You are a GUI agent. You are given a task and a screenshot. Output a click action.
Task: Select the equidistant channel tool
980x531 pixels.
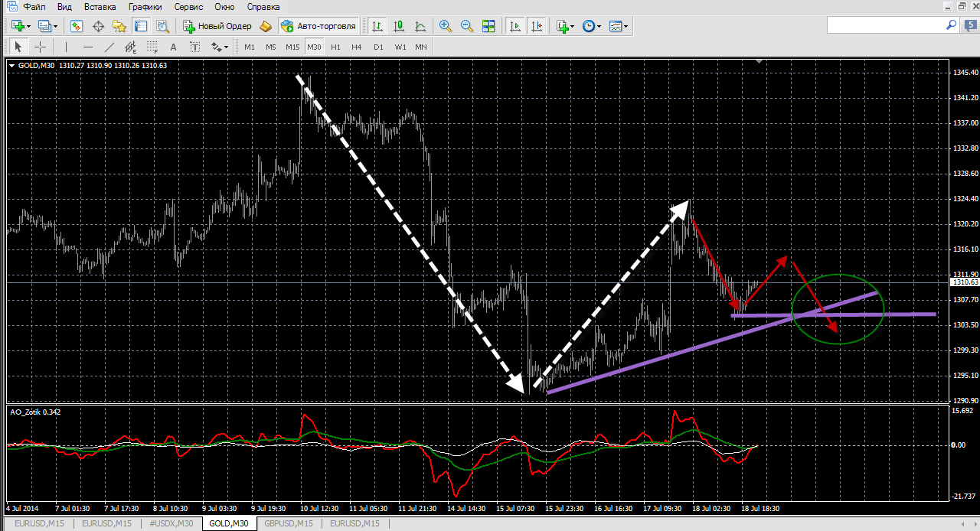(x=130, y=47)
